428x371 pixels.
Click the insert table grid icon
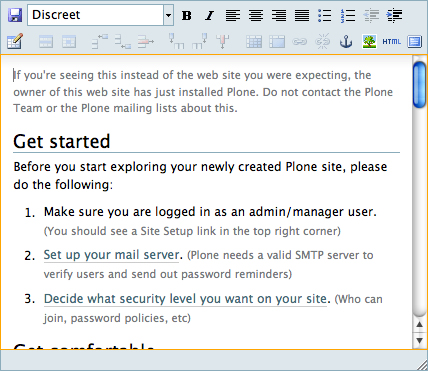[x=254, y=42]
